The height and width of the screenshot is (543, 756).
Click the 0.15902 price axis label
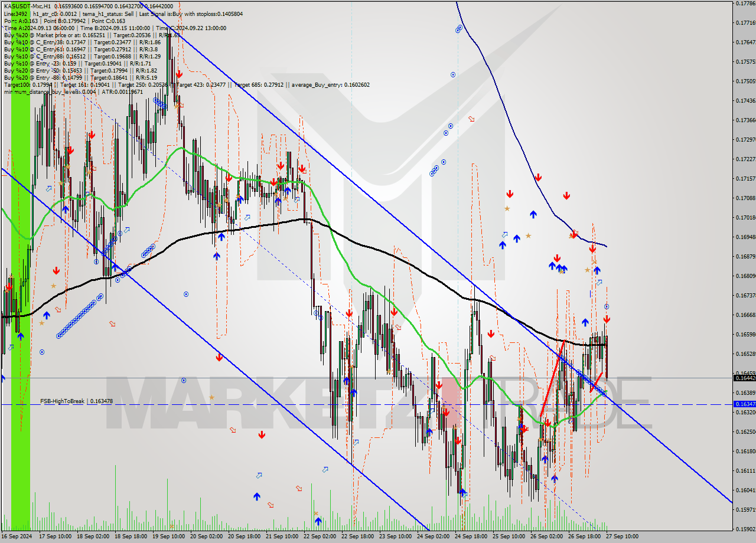point(745,529)
